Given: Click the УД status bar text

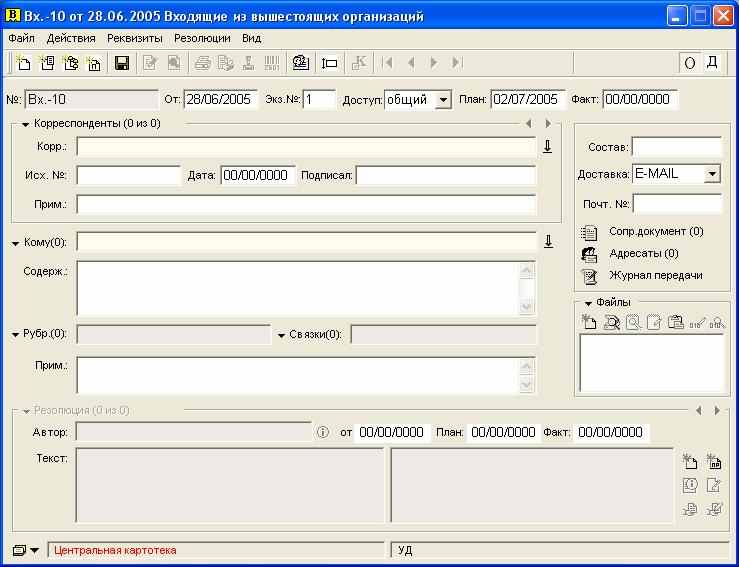Looking at the screenshot, I should (x=405, y=550).
